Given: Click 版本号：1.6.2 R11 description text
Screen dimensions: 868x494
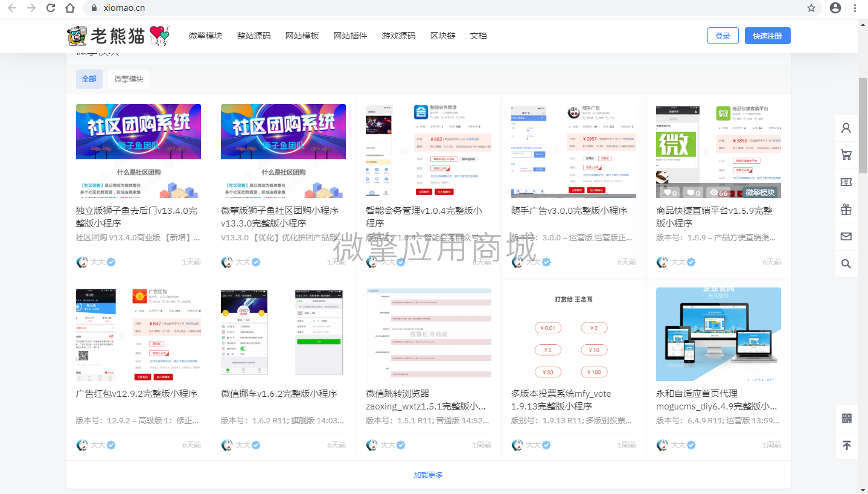Looking at the screenshot, I should 282,421.
